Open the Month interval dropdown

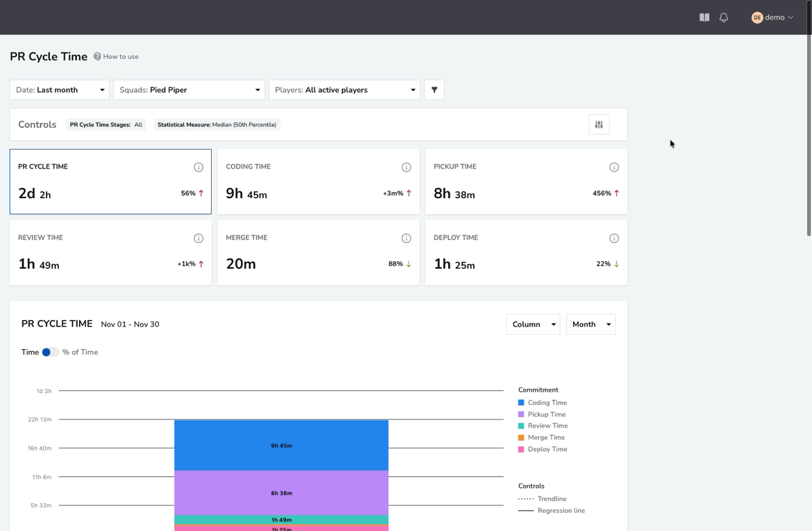[x=591, y=325]
